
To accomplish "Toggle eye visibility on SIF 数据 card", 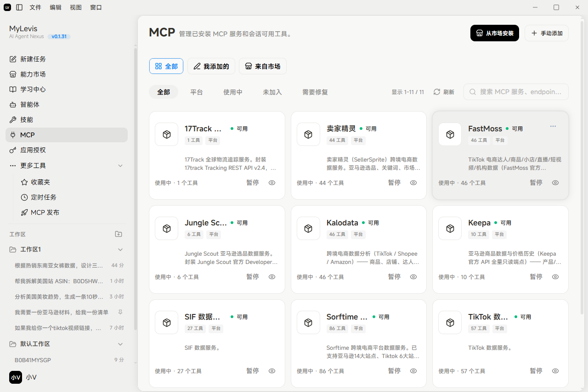I will [x=272, y=371].
